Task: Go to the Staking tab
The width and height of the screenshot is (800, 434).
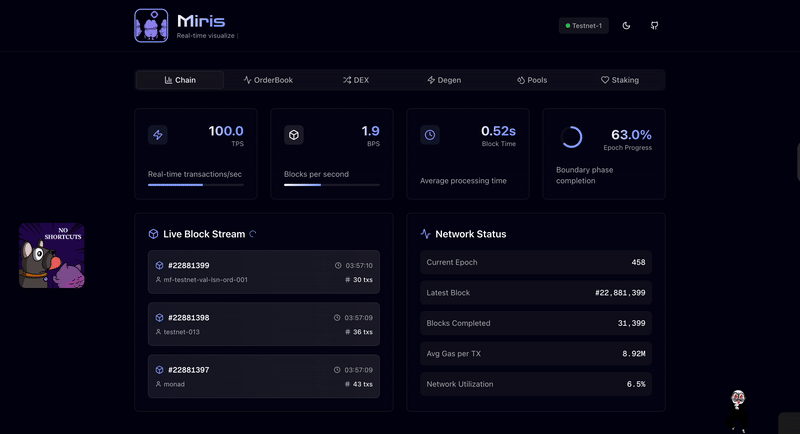Action: [x=620, y=80]
